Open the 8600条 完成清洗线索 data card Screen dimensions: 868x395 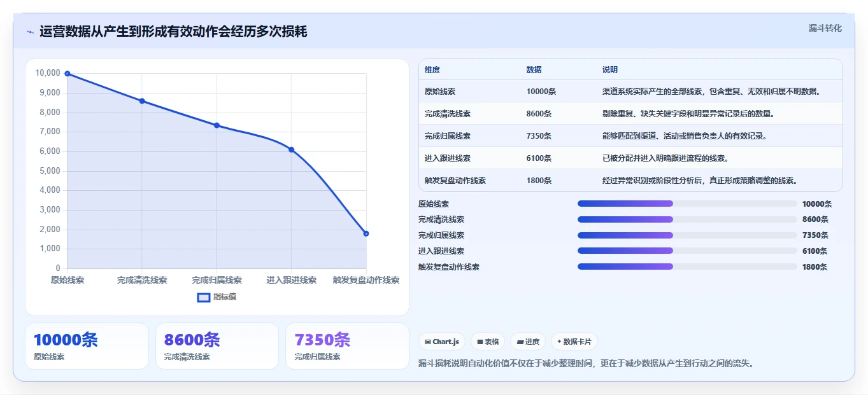[x=217, y=346]
